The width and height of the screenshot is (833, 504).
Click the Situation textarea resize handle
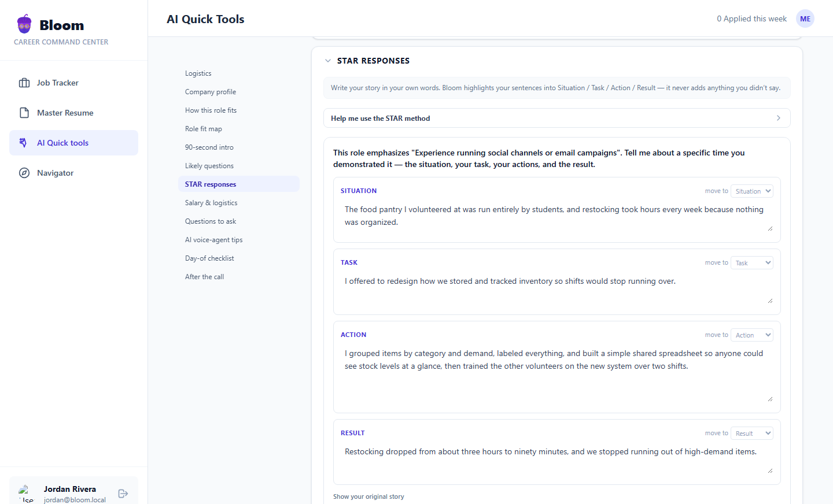tap(770, 229)
